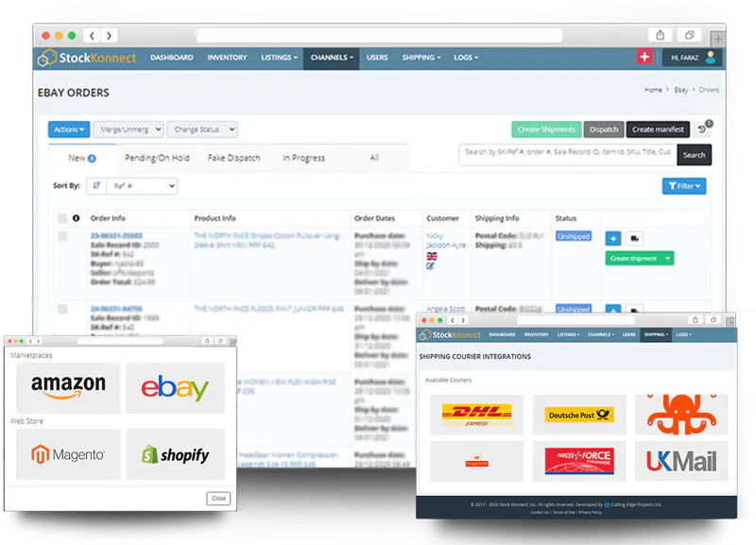Open the Change Status dropdown
The width and height of the screenshot is (756, 545).
tap(202, 129)
